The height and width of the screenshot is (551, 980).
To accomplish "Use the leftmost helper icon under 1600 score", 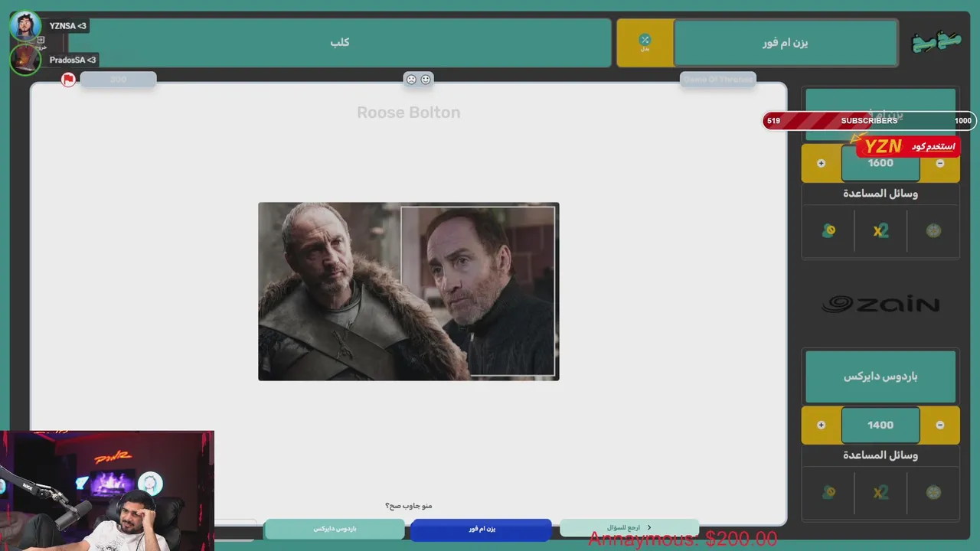I will pos(828,230).
